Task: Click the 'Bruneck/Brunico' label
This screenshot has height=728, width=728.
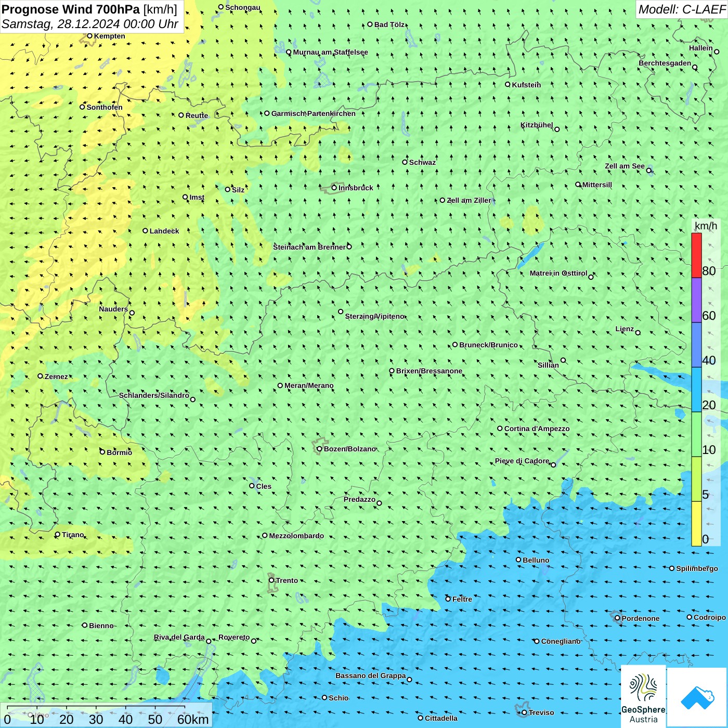Action: click(488, 345)
